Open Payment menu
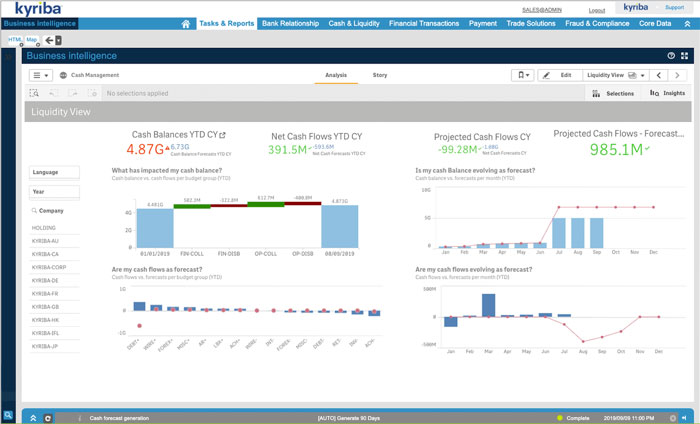The width and height of the screenshot is (700, 424). point(483,24)
